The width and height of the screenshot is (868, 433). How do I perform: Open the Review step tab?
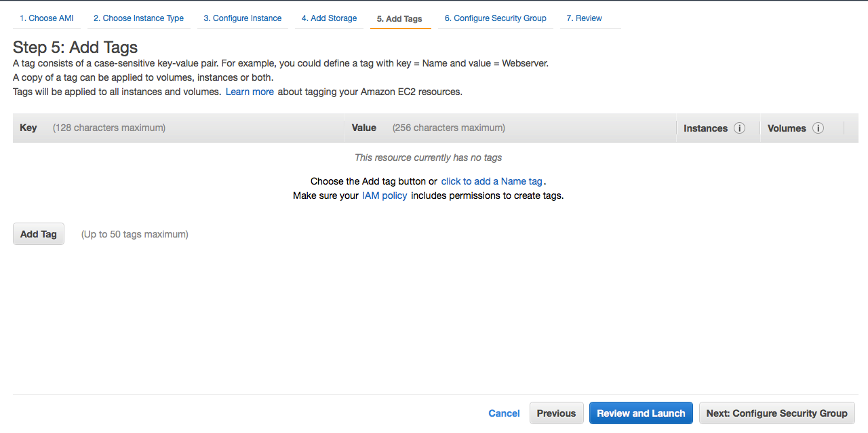[584, 18]
